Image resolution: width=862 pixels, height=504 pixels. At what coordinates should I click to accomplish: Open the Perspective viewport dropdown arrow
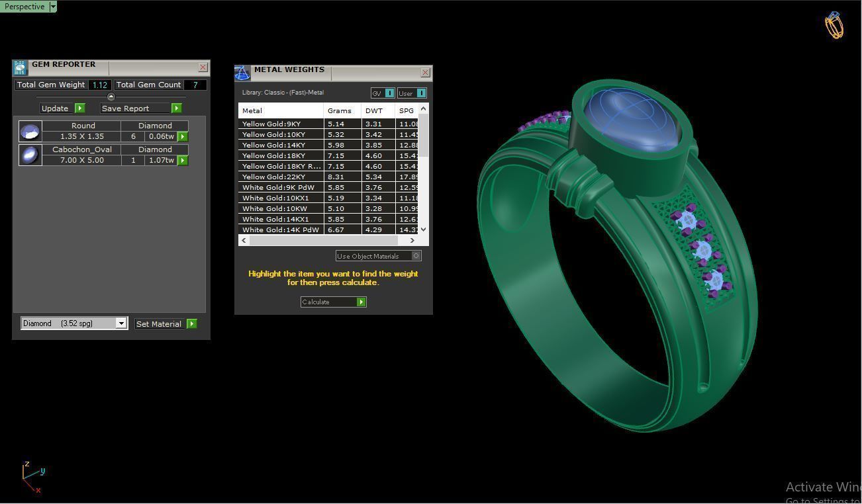click(53, 7)
